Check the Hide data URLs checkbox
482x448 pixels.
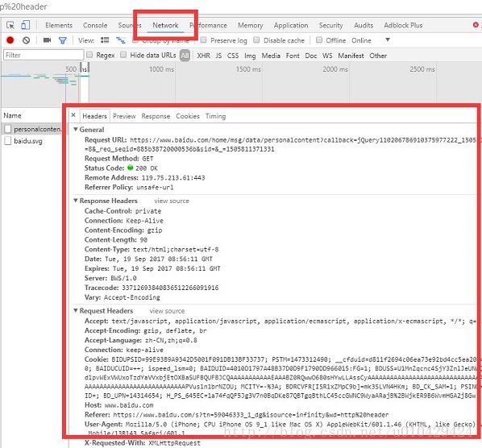[123, 55]
